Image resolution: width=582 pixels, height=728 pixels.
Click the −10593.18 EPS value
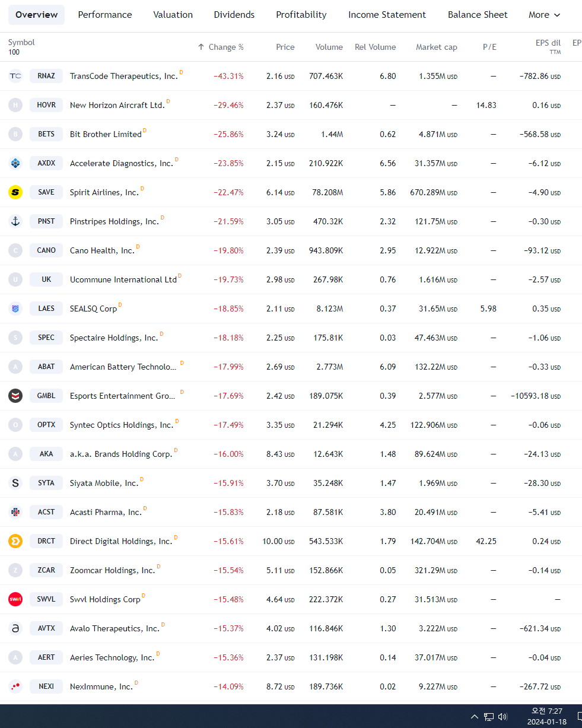pos(536,396)
